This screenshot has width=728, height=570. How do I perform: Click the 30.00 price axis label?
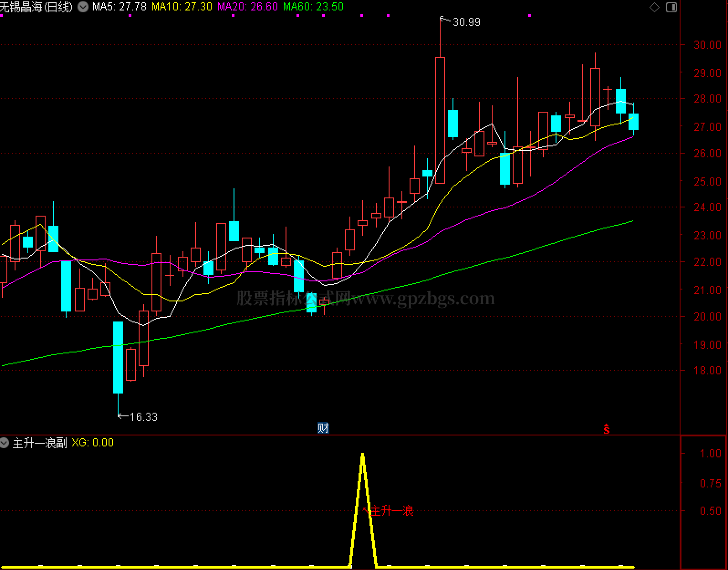(x=707, y=45)
